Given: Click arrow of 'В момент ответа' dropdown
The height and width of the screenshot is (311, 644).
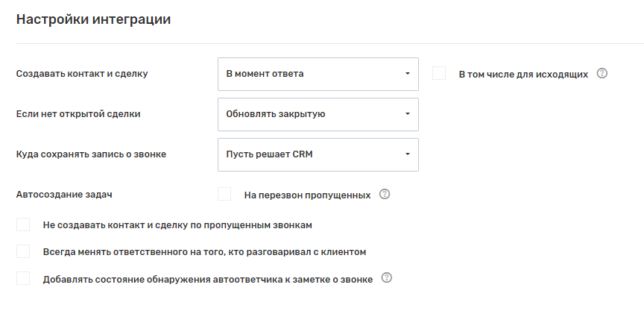Looking at the screenshot, I should pyautogui.click(x=408, y=74).
